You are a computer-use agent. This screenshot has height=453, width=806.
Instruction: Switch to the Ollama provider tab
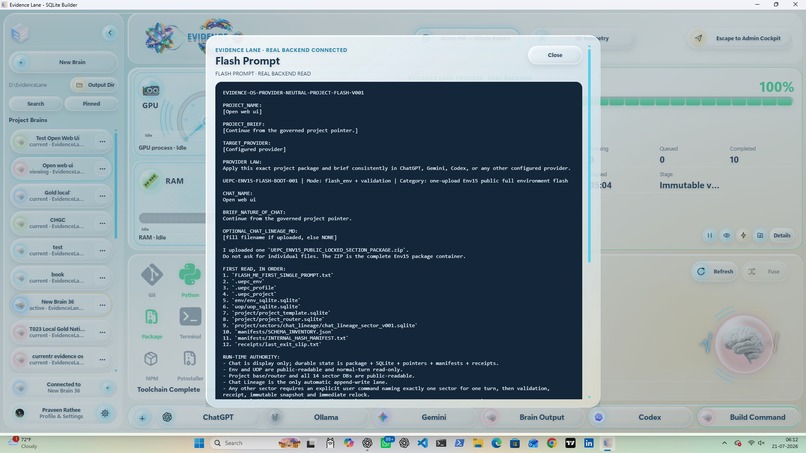point(319,417)
